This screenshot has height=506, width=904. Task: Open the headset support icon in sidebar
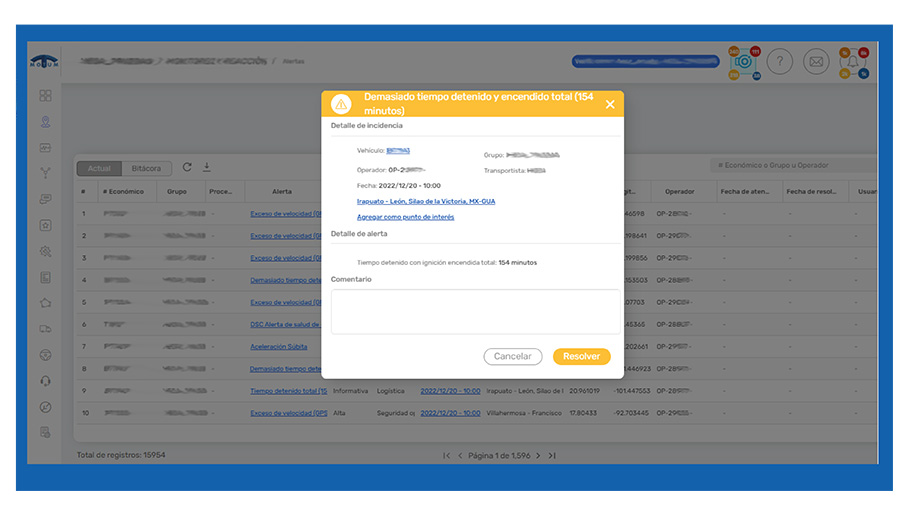tap(46, 381)
